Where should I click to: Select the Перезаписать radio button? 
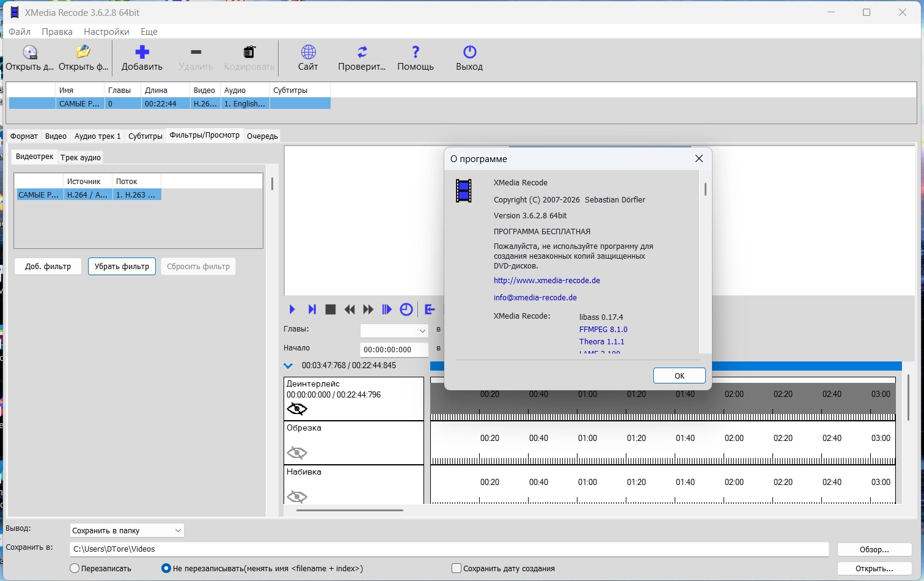(x=75, y=568)
